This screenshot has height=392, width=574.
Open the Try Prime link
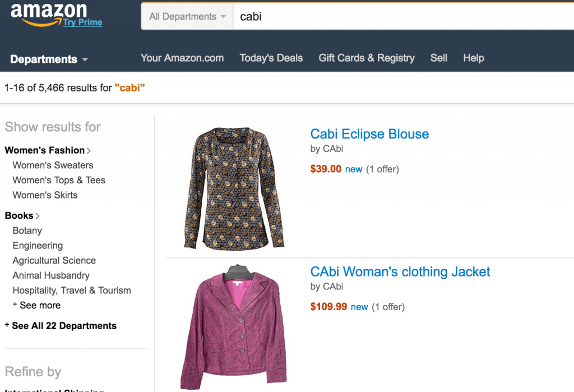click(82, 23)
